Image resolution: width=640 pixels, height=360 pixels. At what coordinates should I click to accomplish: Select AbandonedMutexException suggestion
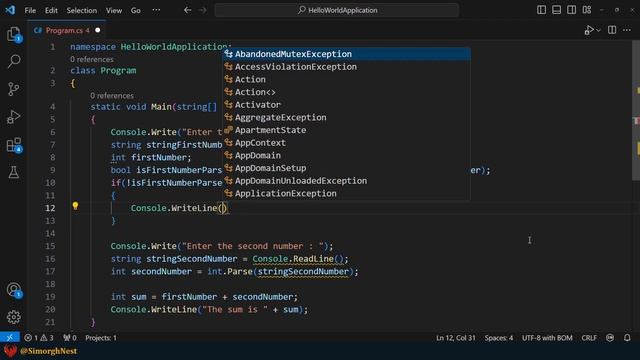(x=347, y=54)
